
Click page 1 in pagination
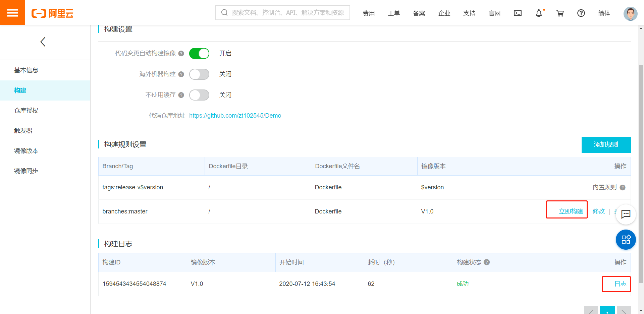coord(607,310)
